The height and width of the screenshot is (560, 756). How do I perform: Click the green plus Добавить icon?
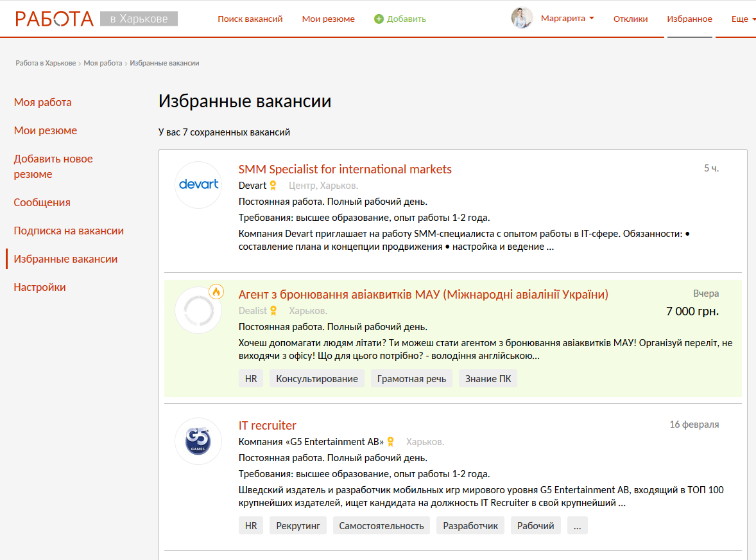point(379,19)
